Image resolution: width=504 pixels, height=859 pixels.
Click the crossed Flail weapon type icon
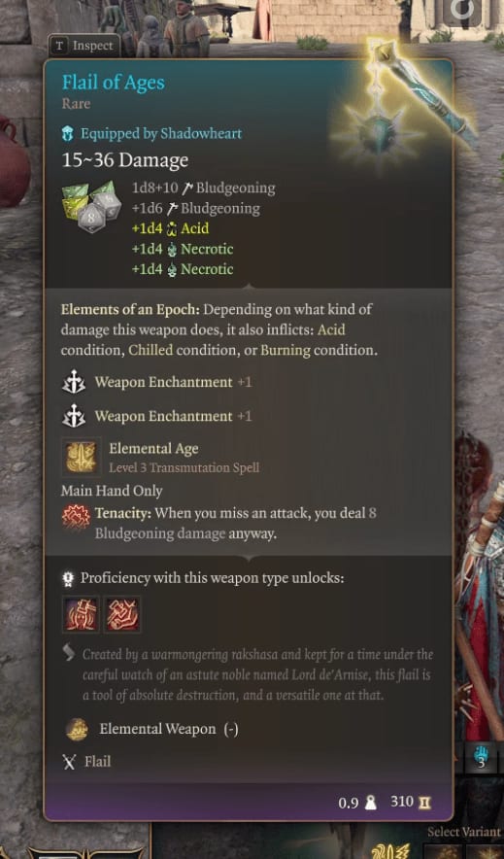point(69,762)
